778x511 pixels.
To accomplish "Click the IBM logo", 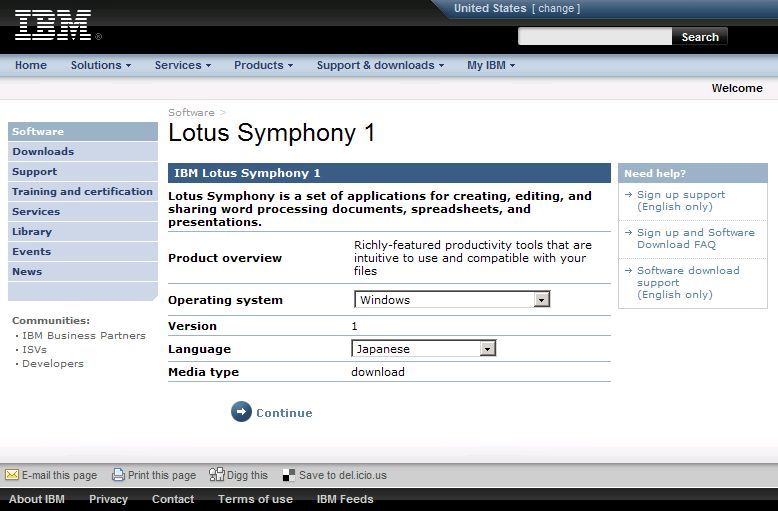I will [53, 25].
